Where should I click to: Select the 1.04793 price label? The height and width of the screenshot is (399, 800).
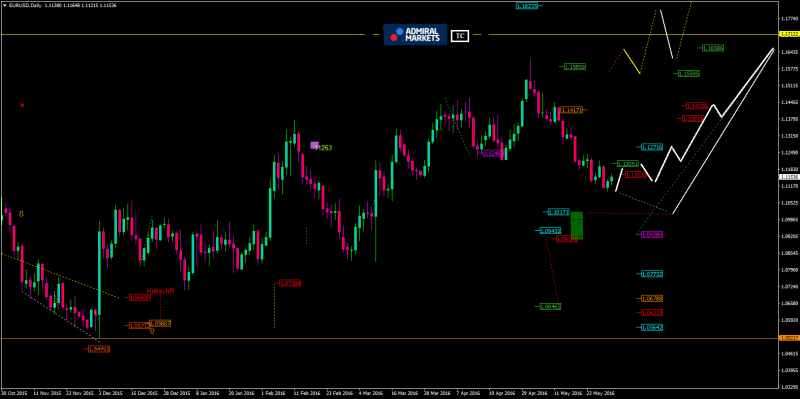tap(99, 350)
